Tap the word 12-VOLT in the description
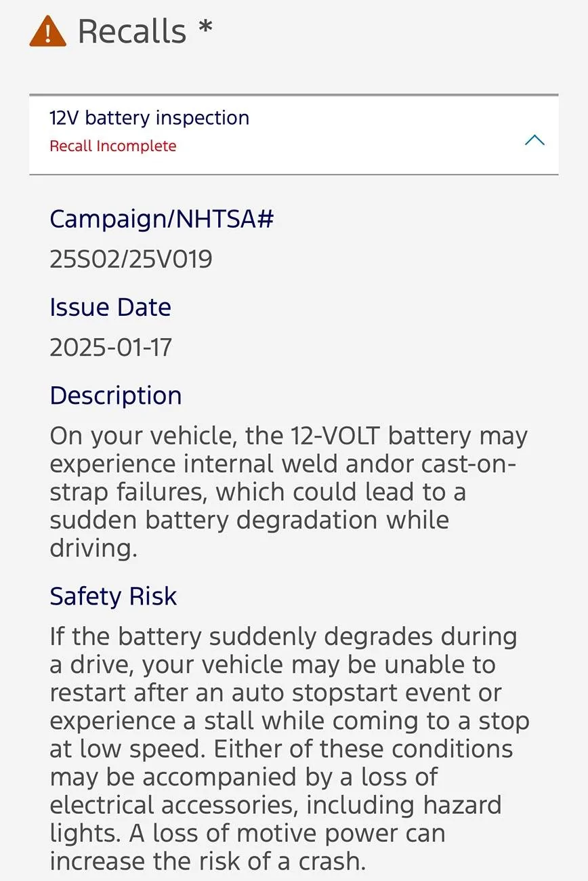 coord(336,436)
